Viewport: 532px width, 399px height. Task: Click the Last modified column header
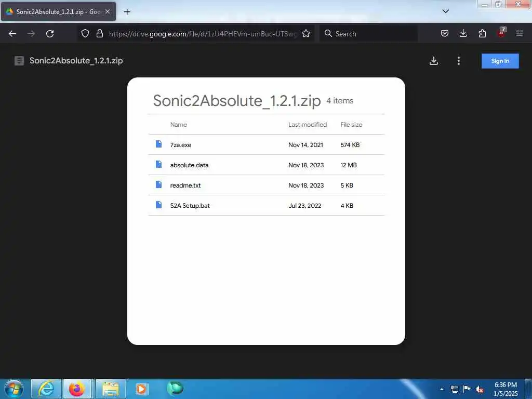308,125
